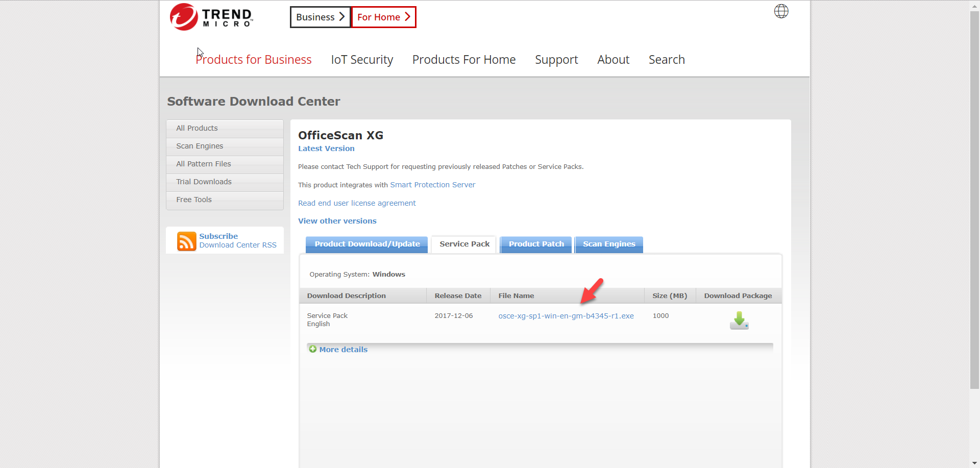The image size is (980, 468).
Task: Click the Service Pack English description
Action: pyautogui.click(x=327, y=319)
